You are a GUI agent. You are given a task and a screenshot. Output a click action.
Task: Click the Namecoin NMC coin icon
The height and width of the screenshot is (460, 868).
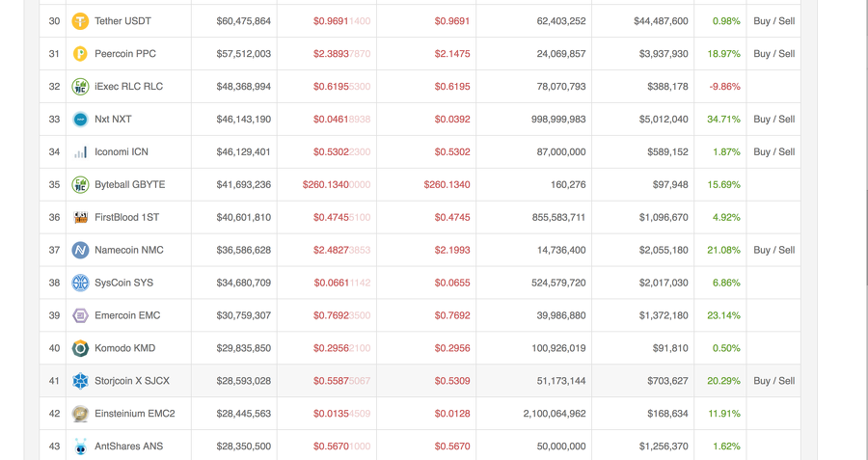tap(81, 251)
